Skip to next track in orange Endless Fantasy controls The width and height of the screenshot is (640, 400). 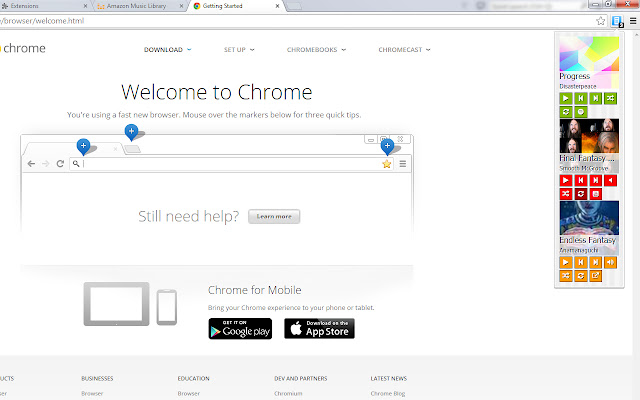596,262
